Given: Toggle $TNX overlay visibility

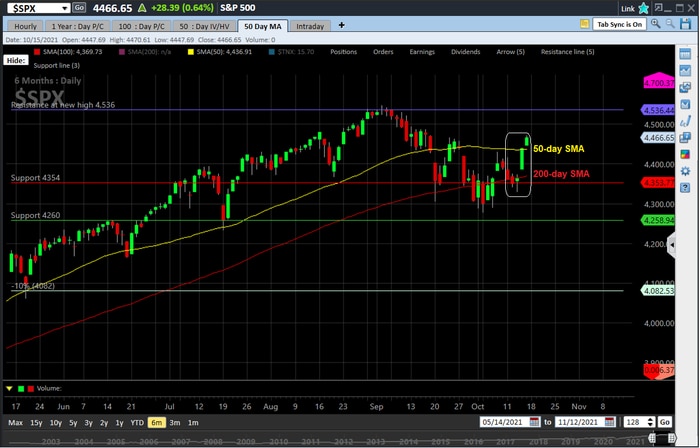Looking at the screenshot, I should tap(291, 52).
